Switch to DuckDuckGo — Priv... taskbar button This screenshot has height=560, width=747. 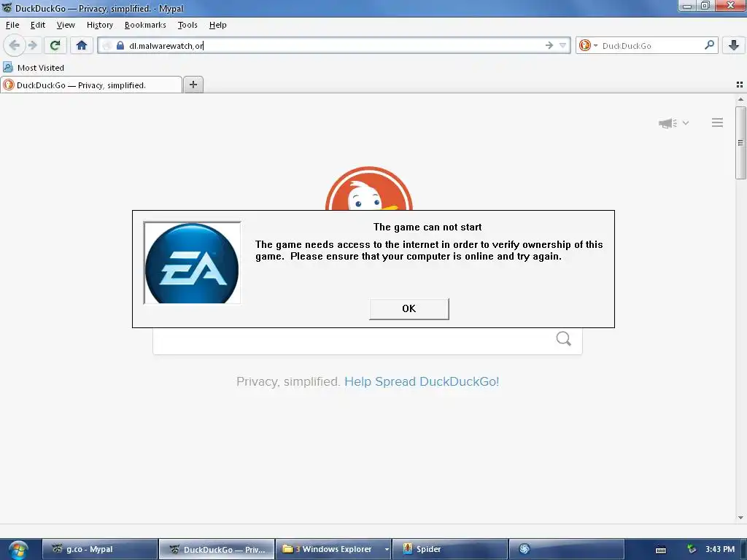coord(216,549)
